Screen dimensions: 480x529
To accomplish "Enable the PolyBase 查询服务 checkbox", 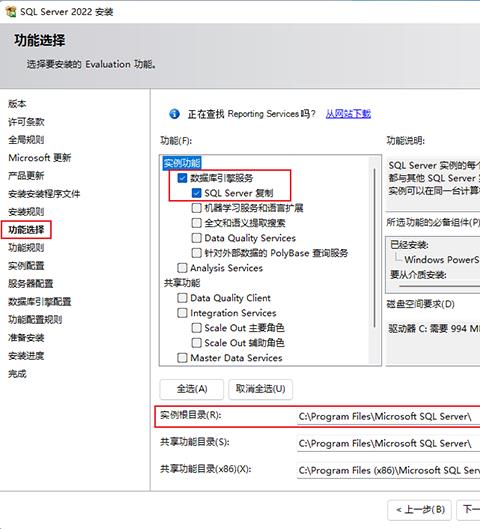I will (196, 253).
